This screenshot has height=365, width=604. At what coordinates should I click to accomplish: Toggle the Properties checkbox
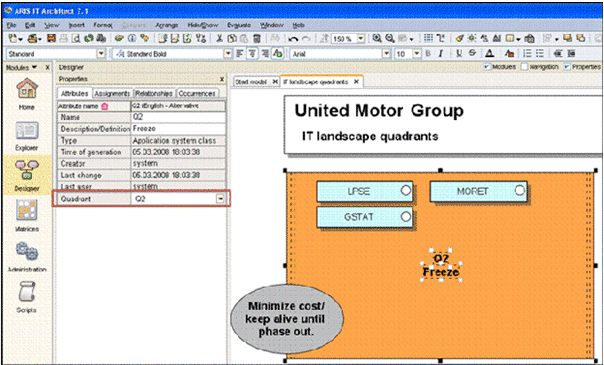point(567,67)
